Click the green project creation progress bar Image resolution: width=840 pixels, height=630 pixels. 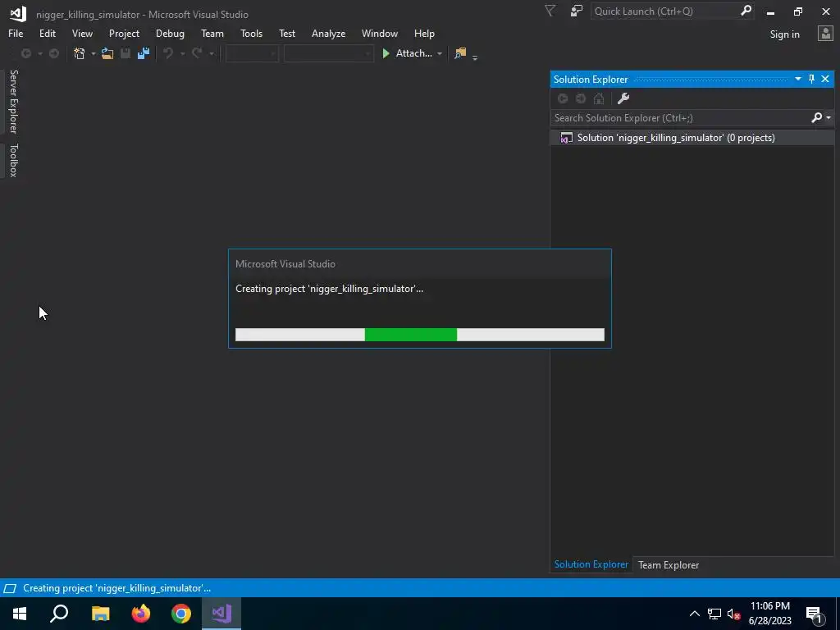click(x=420, y=335)
